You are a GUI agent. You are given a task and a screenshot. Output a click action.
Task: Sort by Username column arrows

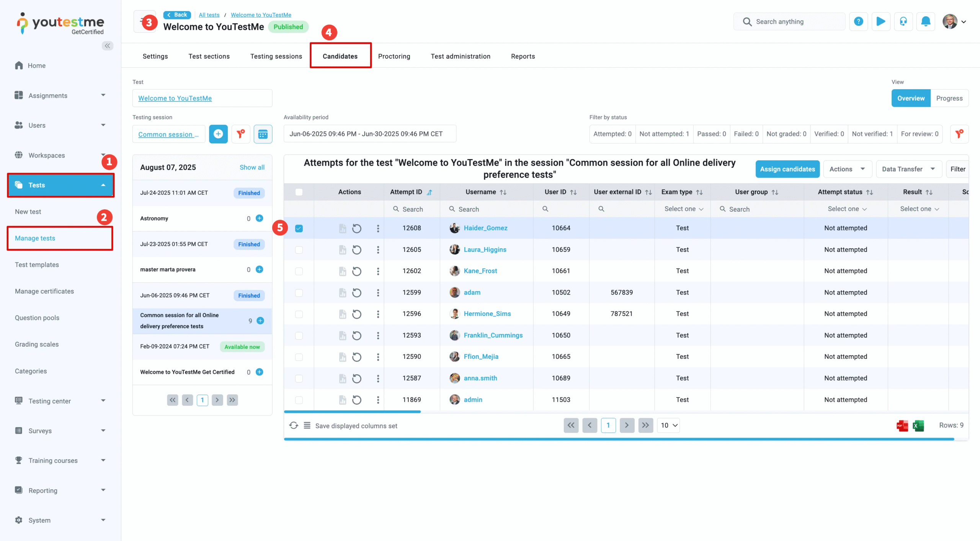click(503, 192)
